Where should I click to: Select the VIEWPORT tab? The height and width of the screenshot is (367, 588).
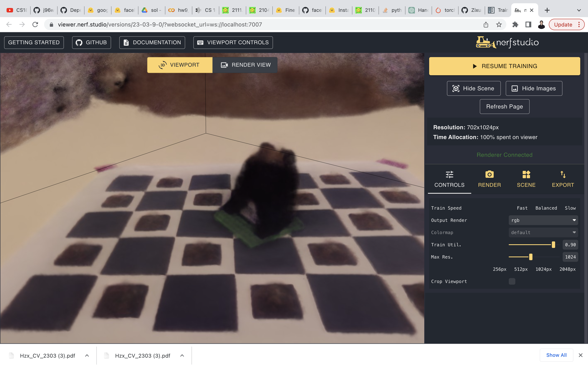[180, 65]
